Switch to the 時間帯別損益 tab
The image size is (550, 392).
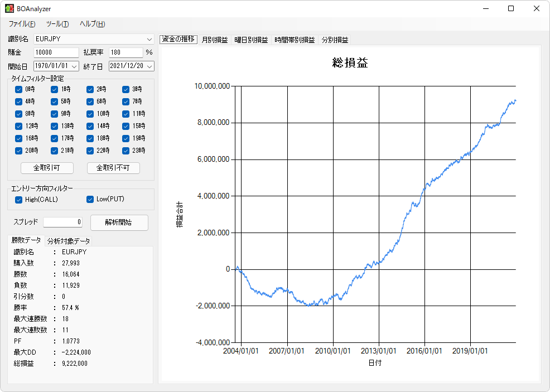pos(295,40)
